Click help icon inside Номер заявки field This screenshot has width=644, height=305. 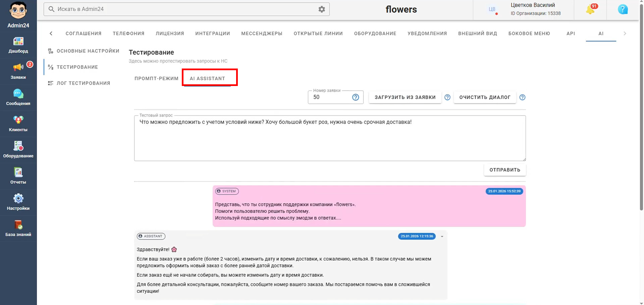click(x=356, y=97)
